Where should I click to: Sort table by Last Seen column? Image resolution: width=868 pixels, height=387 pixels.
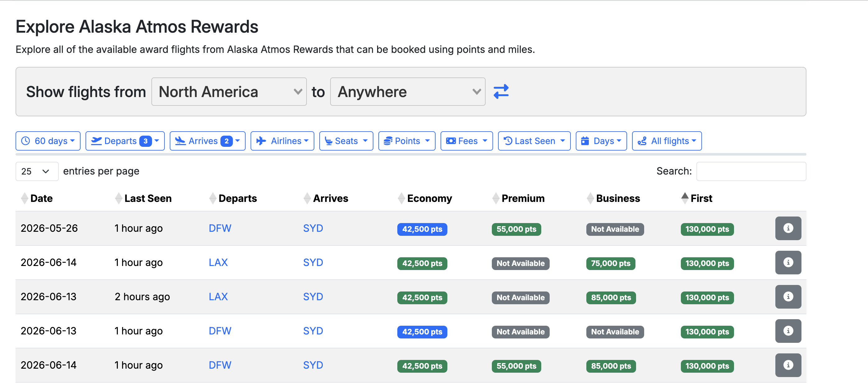tap(144, 198)
